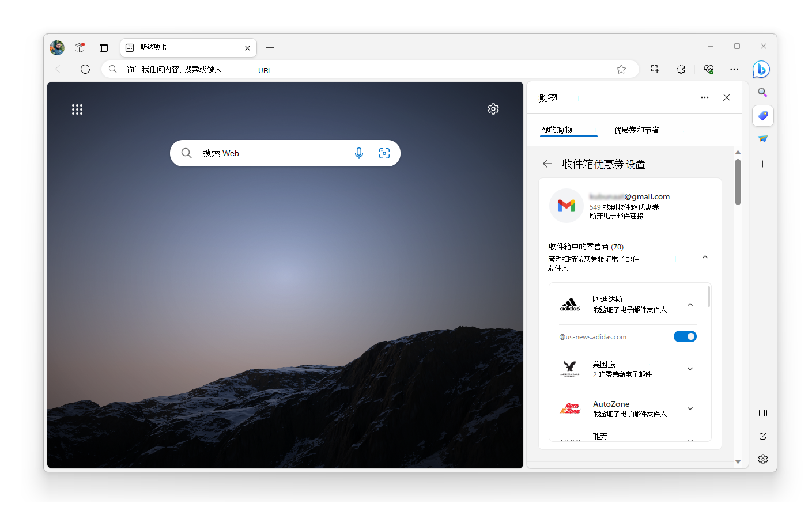Expand the 美国鹰 retailer entry
Screen dimensions: 812x515
690,369
